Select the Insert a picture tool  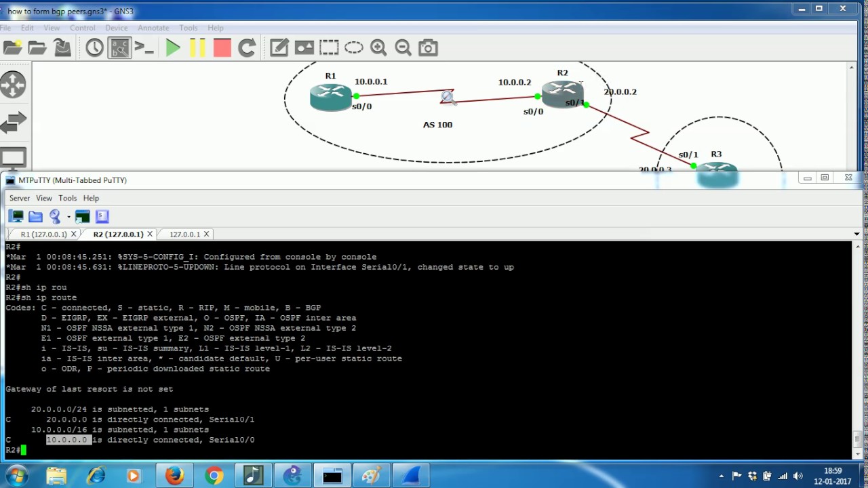[x=304, y=47]
